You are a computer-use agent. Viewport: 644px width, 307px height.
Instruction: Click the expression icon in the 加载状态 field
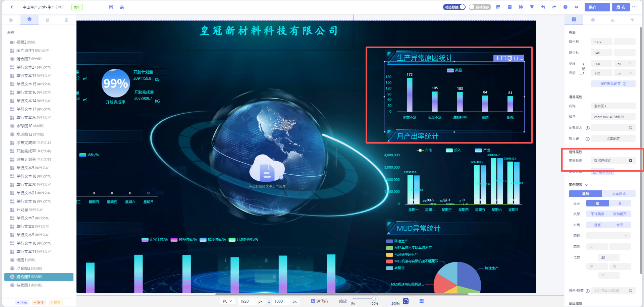click(x=631, y=128)
